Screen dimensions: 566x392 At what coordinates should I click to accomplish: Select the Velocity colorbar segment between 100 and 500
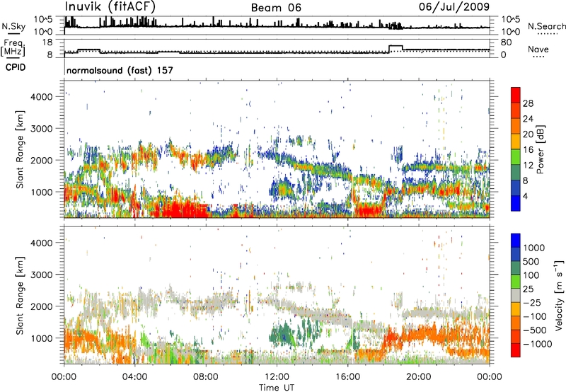(x=516, y=268)
